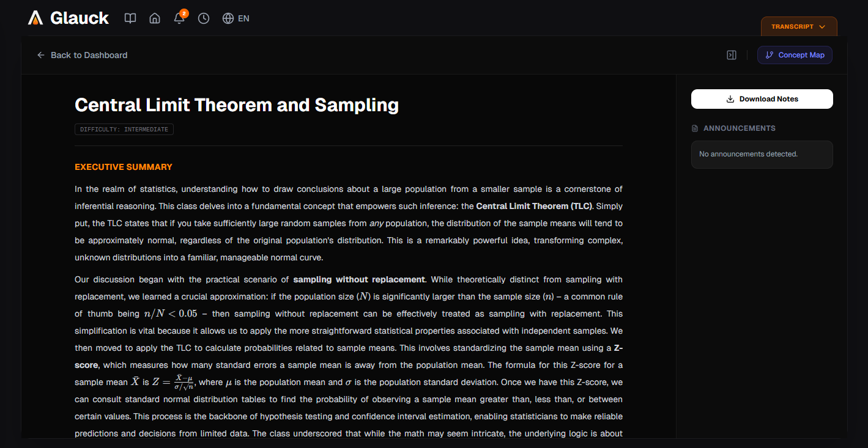The width and height of the screenshot is (868, 448).
Task: Click the Announcements document icon
Action: pos(694,128)
